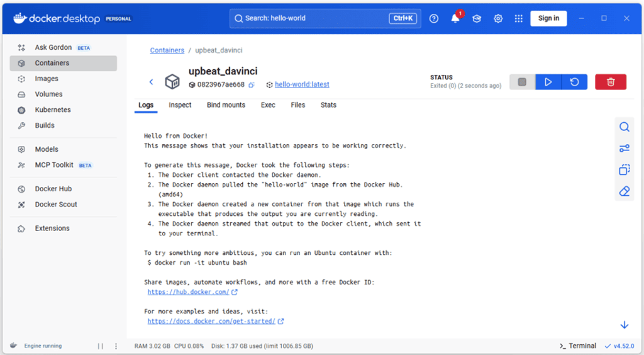This screenshot has height=355, width=644.
Task: Switch to the Stats tab
Action: (x=328, y=105)
